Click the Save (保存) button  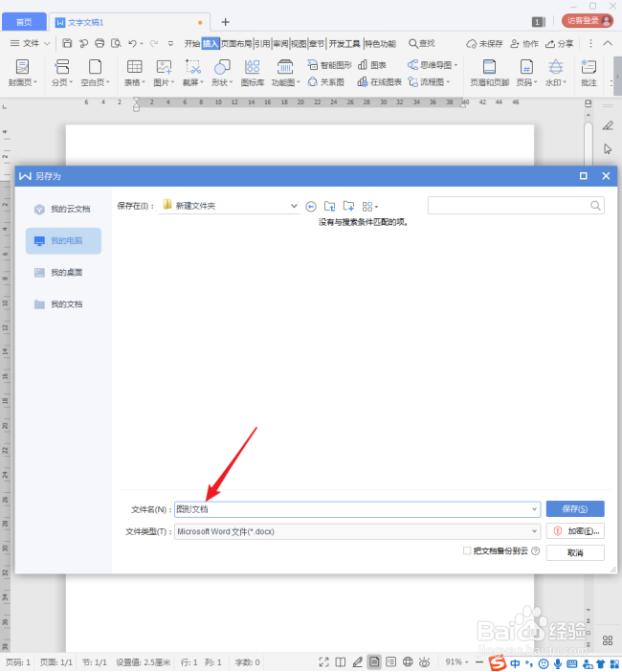(x=575, y=508)
